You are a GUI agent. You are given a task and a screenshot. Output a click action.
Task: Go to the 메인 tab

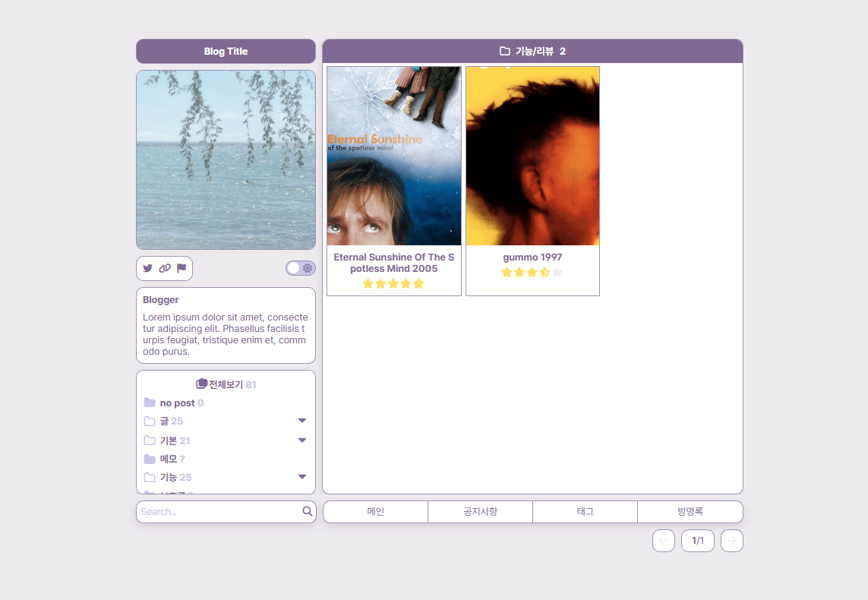pos(375,511)
